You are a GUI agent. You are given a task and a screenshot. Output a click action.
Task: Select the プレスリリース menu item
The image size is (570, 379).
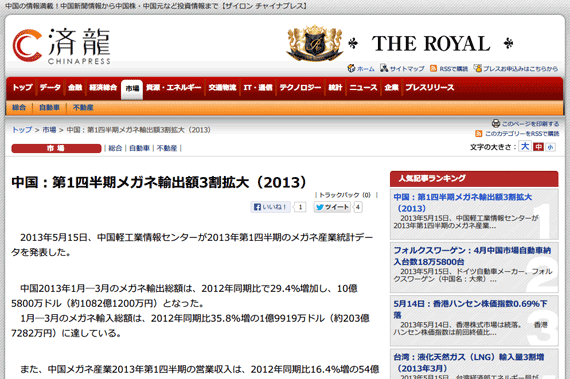pos(430,88)
